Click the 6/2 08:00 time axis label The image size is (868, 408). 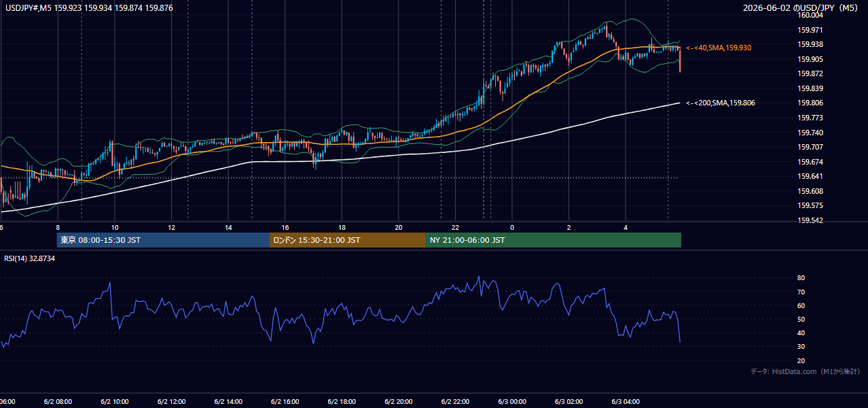point(58,402)
